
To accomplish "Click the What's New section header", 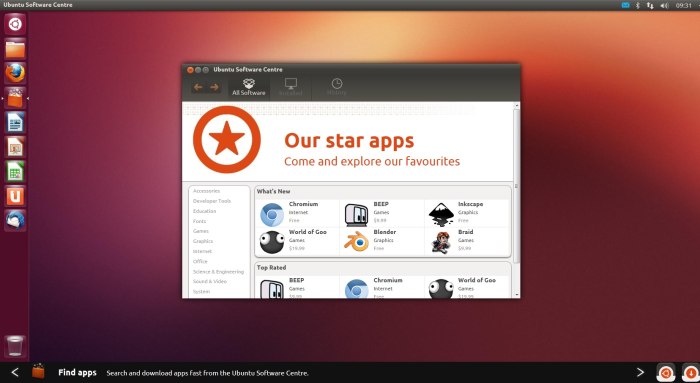I will (273, 192).
